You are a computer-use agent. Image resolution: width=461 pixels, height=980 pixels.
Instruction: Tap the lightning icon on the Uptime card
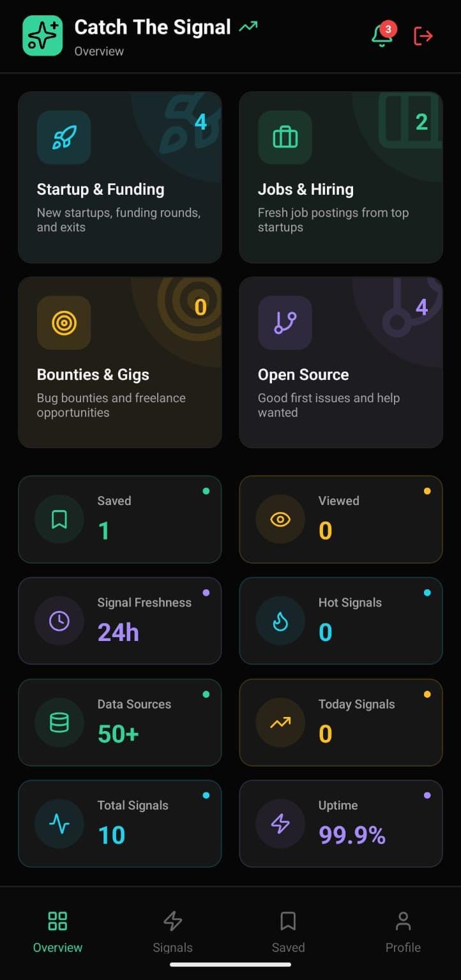click(x=280, y=824)
